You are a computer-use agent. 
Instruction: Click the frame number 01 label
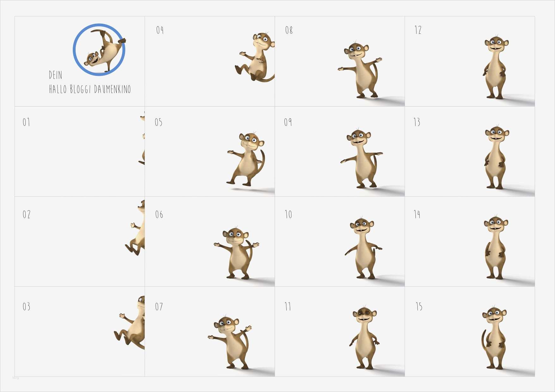coord(26,122)
